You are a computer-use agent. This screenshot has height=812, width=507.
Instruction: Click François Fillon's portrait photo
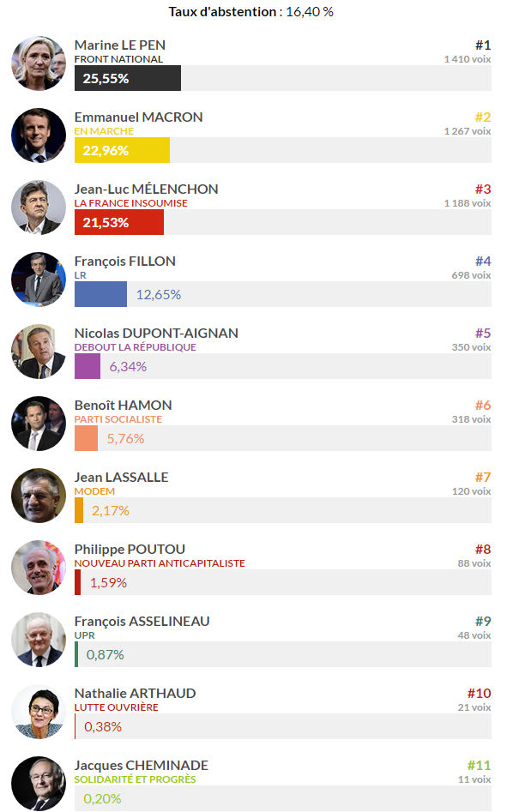coord(39,280)
